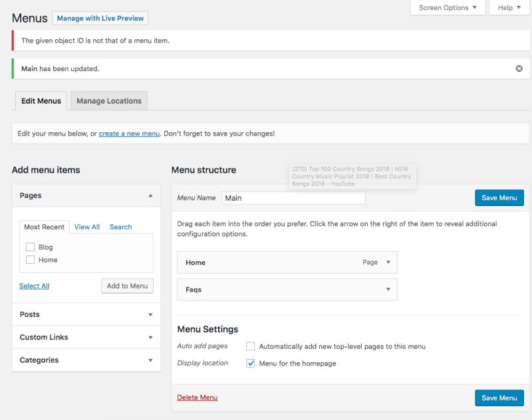Expand the Posts panel
The height and width of the screenshot is (420, 532).
[150, 314]
